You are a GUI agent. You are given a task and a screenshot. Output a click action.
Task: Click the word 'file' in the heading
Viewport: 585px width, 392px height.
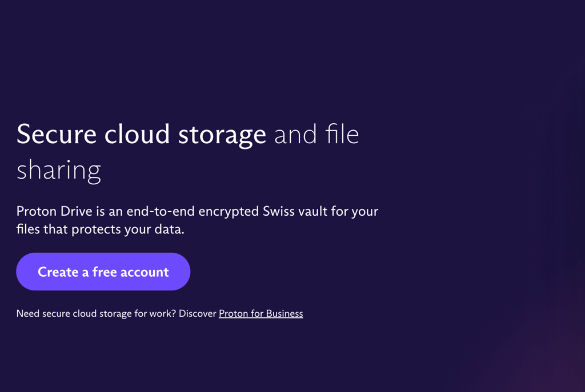342,135
